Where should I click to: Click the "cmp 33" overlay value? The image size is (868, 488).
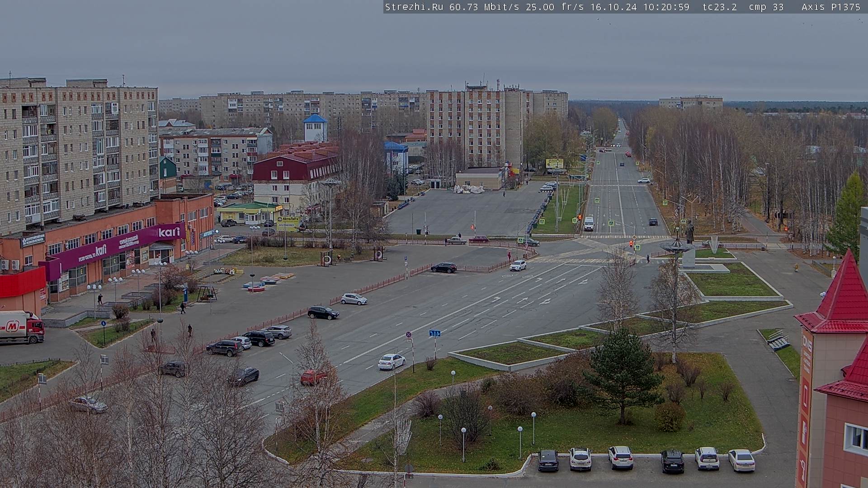[766, 7]
